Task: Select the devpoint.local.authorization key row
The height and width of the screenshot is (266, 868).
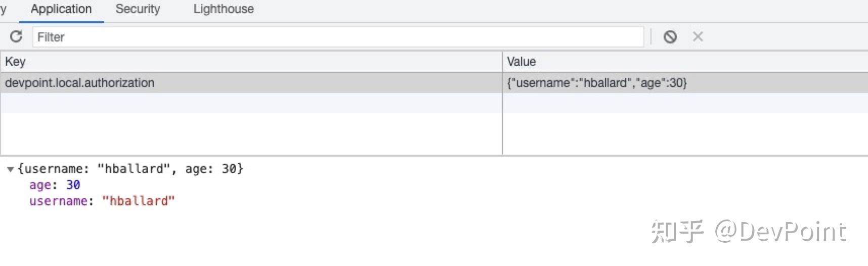Action: point(251,83)
